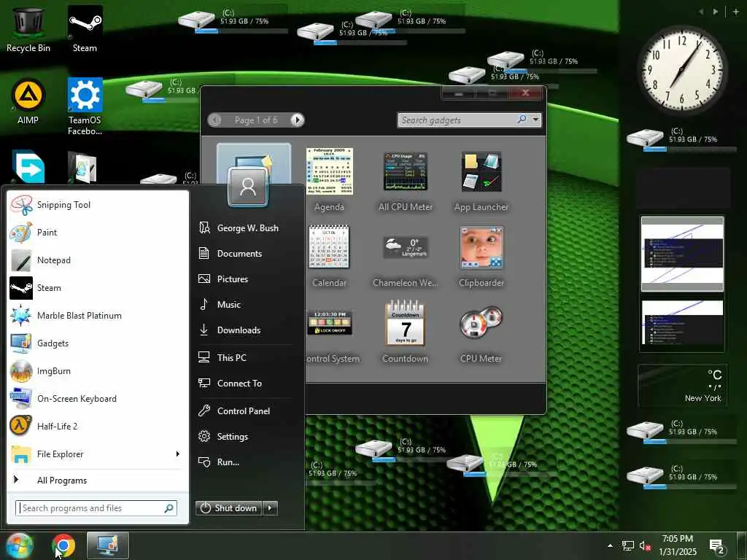Image resolution: width=747 pixels, height=560 pixels.
Task: Launch ImgBurn from start menu
Action: 98,371
